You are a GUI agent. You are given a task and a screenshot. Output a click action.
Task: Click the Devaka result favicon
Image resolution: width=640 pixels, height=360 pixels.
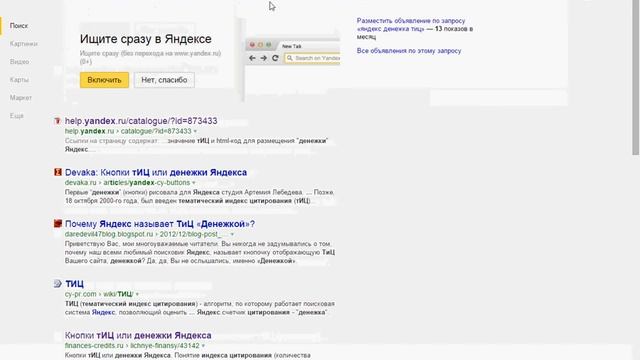coord(58,172)
